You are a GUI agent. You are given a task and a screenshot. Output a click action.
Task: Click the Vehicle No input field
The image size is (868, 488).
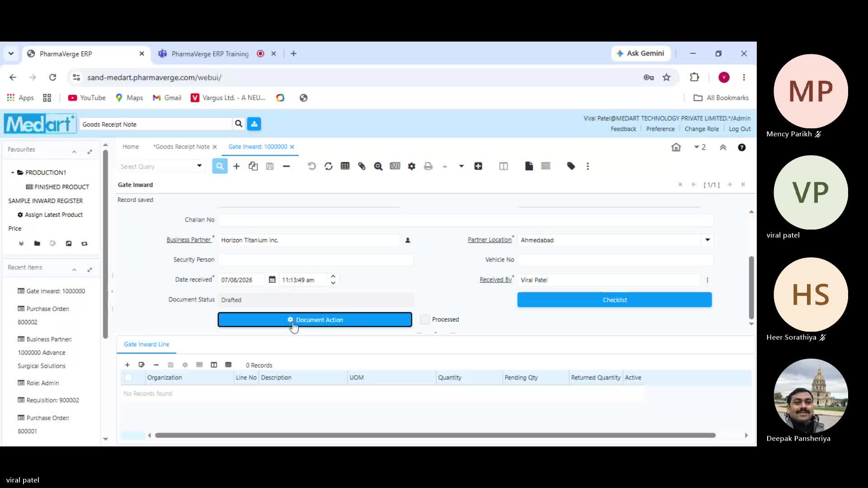coord(615,260)
